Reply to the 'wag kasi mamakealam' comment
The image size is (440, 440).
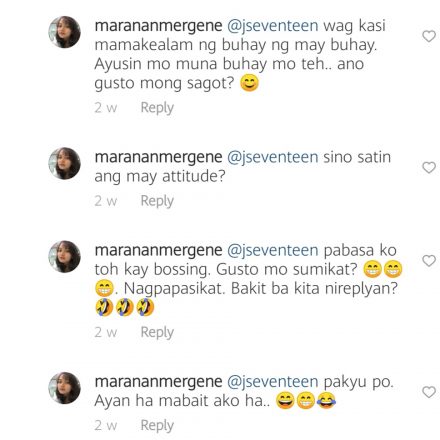coord(157,108)
